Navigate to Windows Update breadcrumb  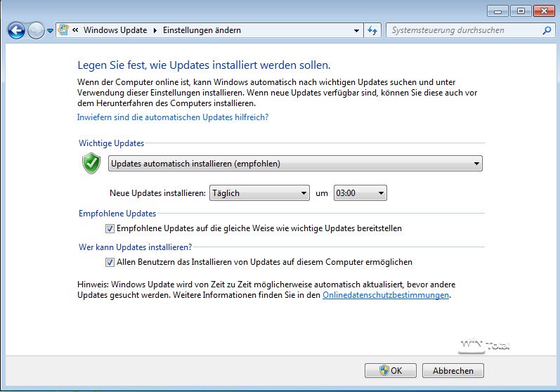[x=115, y=30]
